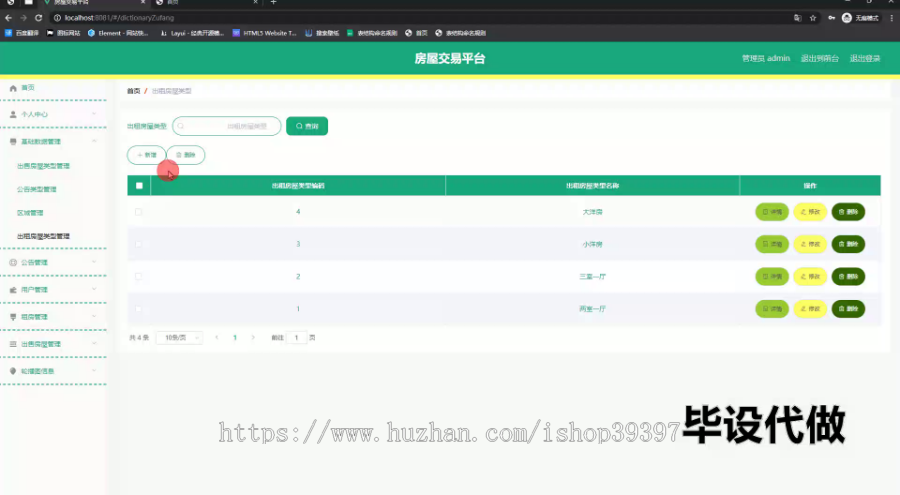Screen dimensions: 900x495
Task: Check the row checkbox for 大洋房
Action: [138, 212]
